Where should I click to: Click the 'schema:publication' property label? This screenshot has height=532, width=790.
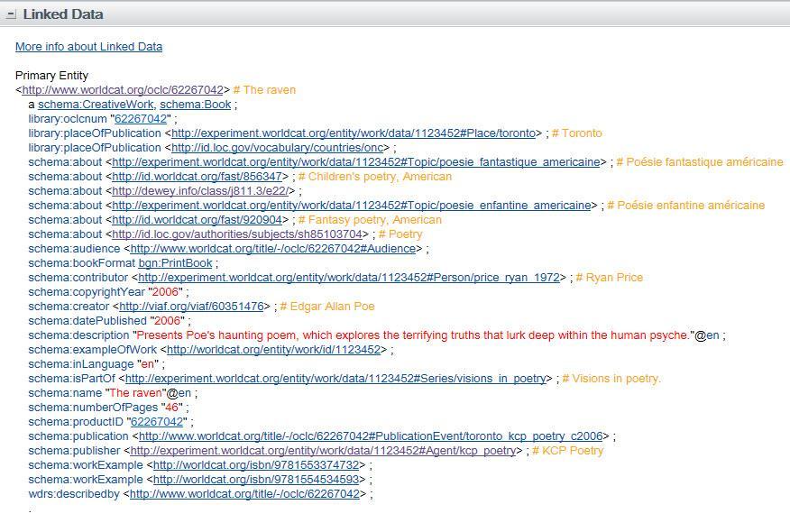tap(78, 436)
